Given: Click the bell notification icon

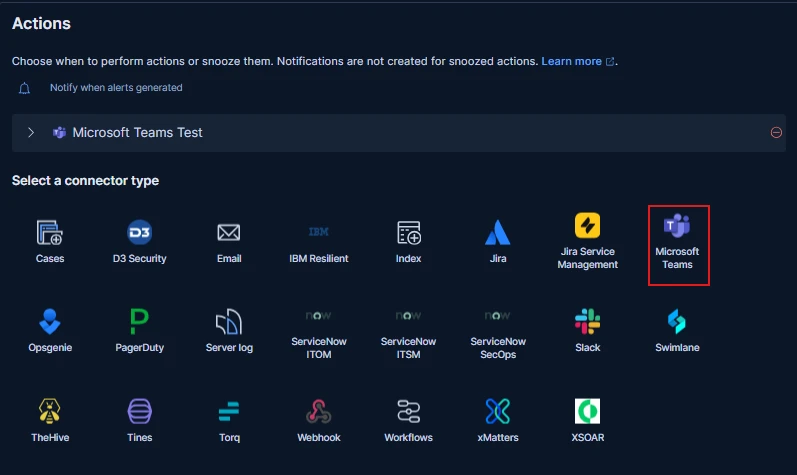Looking at the screenshot, I should pos(24,88).
